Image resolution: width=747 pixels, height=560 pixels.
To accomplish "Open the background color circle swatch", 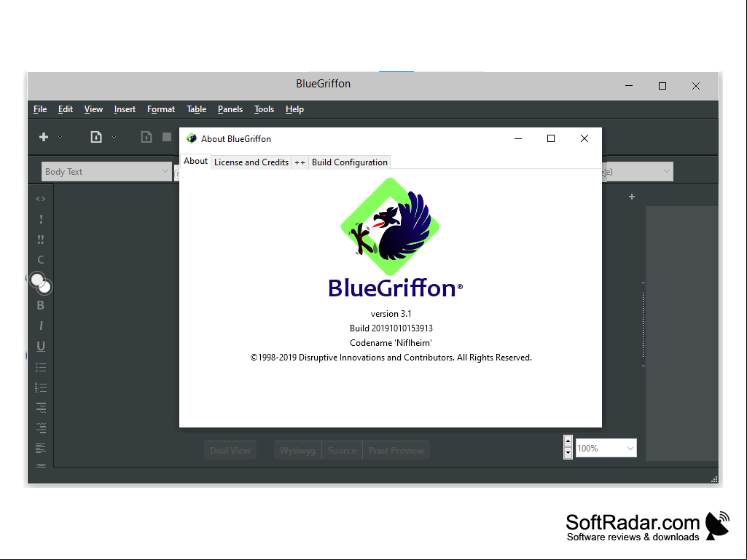I will tap(46, 288).
